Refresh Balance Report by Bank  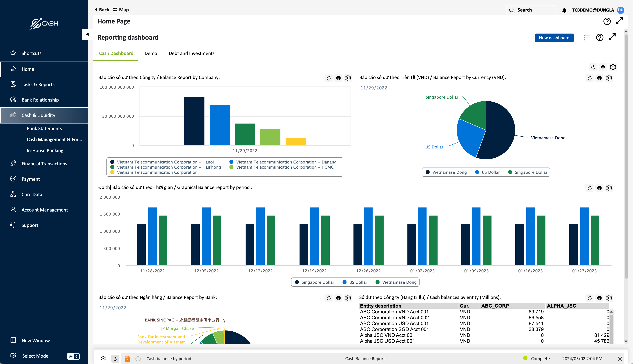[329, 298]
